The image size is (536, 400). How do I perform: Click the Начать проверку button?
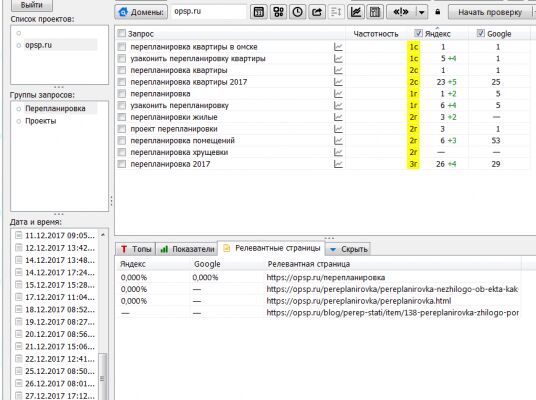(490, 12)
